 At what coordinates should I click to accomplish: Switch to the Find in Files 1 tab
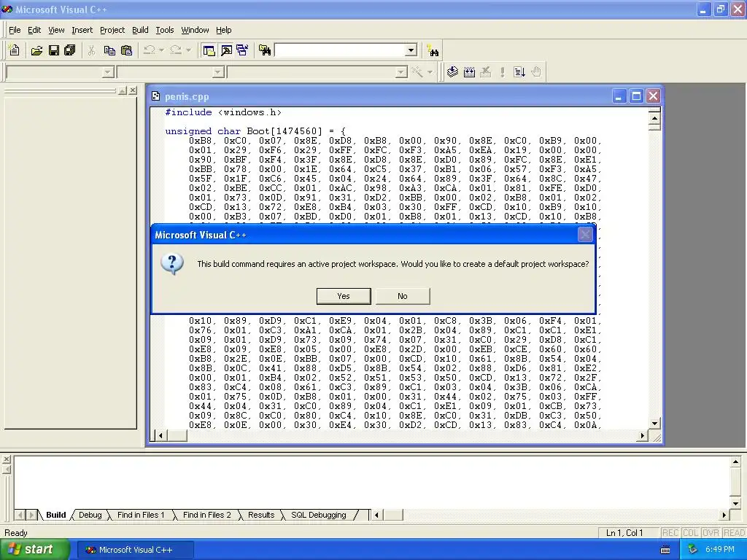pyautogui.click(x=141, y=515)
